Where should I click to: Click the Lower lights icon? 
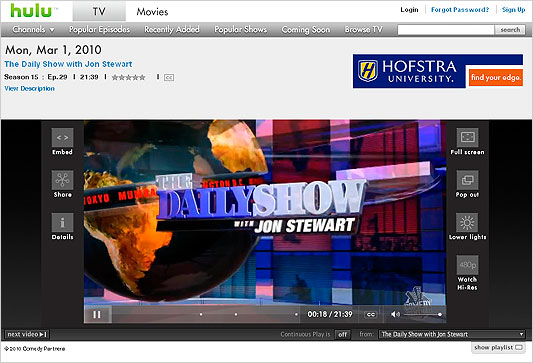467,222
